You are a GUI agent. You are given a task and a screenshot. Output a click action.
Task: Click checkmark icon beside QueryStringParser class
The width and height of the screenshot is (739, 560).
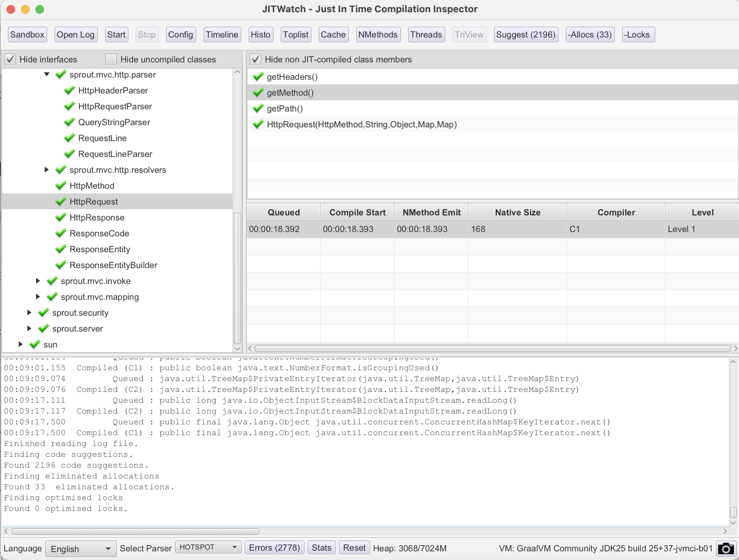(69, 122)
